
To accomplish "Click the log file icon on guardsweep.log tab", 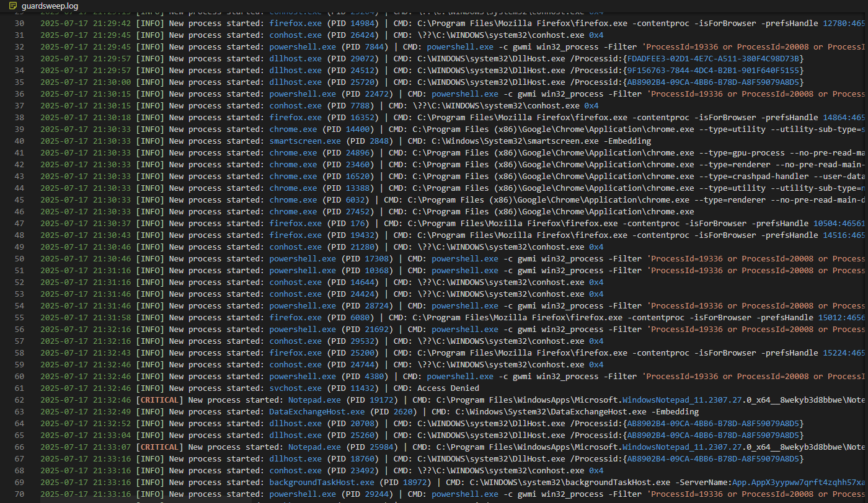I will 12,5.
